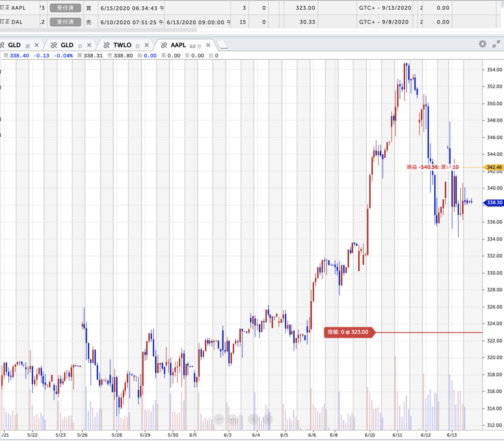Switch to the TWLO chart tab
Screen dimensions: 504x441
(x=122, y=45)
